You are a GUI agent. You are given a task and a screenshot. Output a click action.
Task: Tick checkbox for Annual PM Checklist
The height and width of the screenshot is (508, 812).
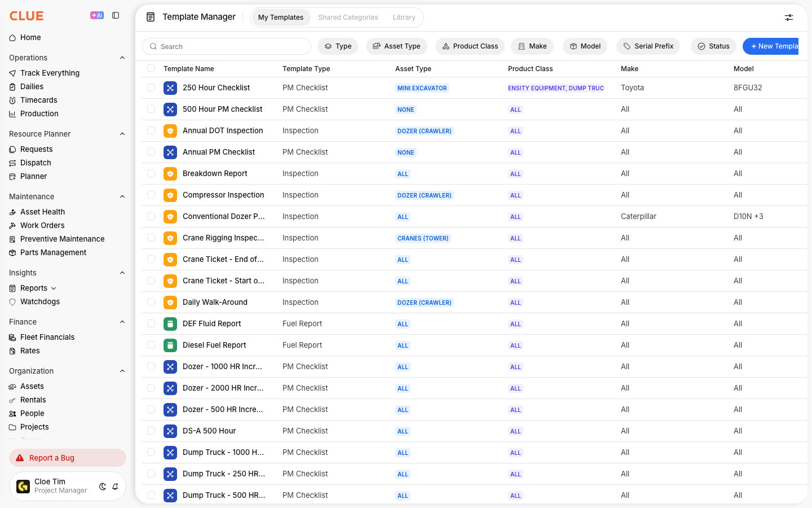point(151,152)
